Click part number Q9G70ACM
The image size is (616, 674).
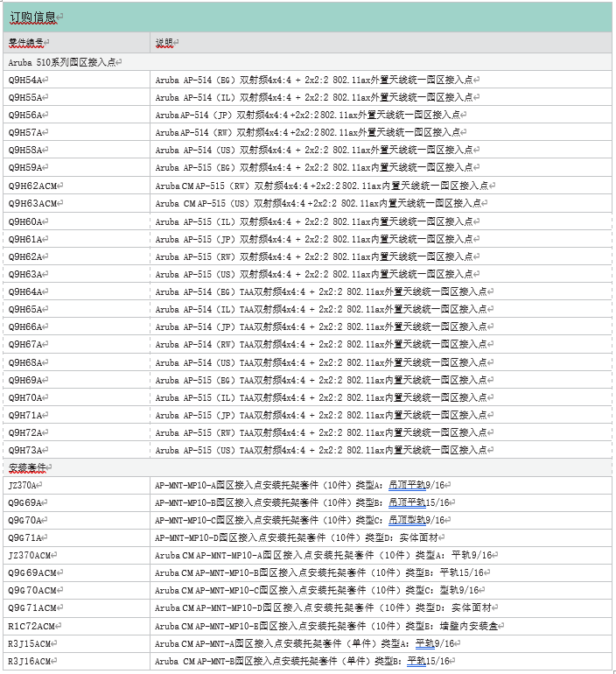tap(32, 591)
